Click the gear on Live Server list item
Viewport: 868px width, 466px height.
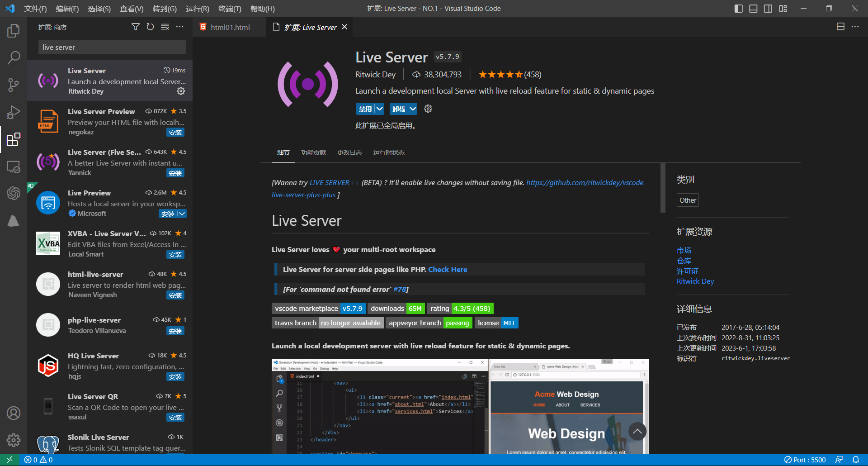181,91
